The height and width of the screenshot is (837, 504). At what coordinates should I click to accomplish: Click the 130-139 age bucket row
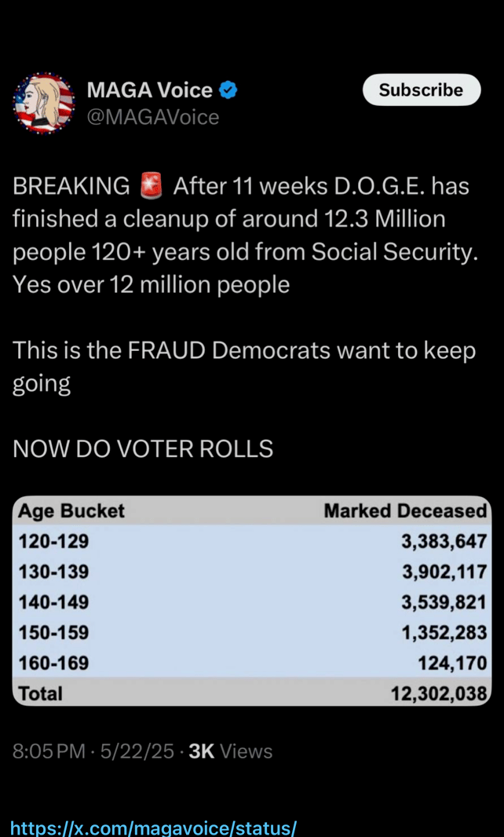(x=251, y=572)
